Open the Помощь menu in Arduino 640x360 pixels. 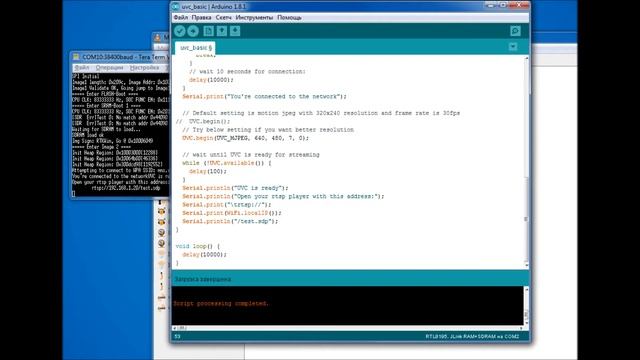pos(289,18)
